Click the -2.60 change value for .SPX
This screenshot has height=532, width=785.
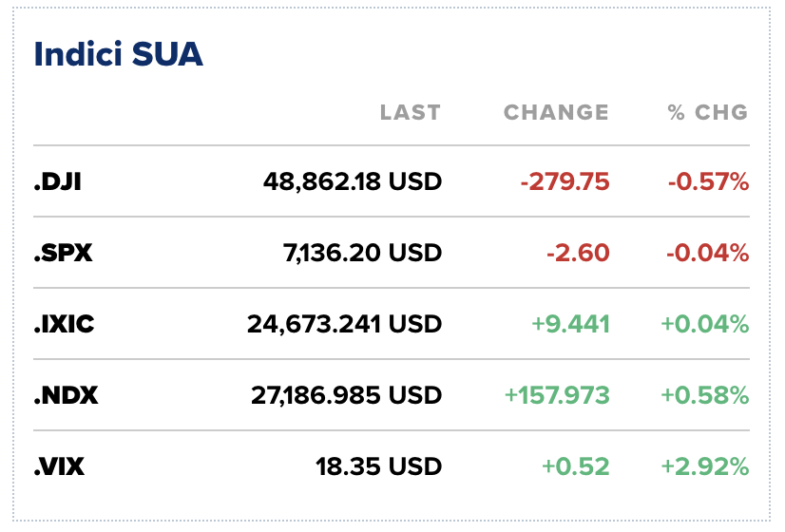tap(578, 253)
